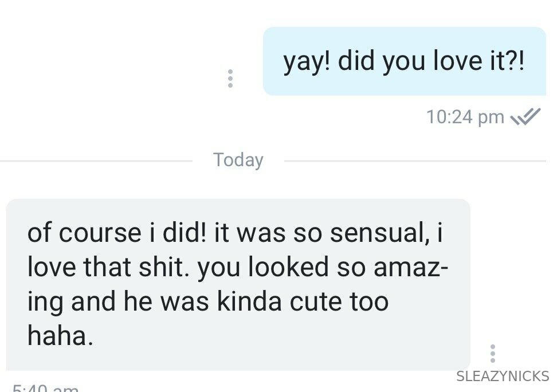Click the divider line right of Today
Image resolution: width=557 pixels, height=392 pixels.
[415, 161]
